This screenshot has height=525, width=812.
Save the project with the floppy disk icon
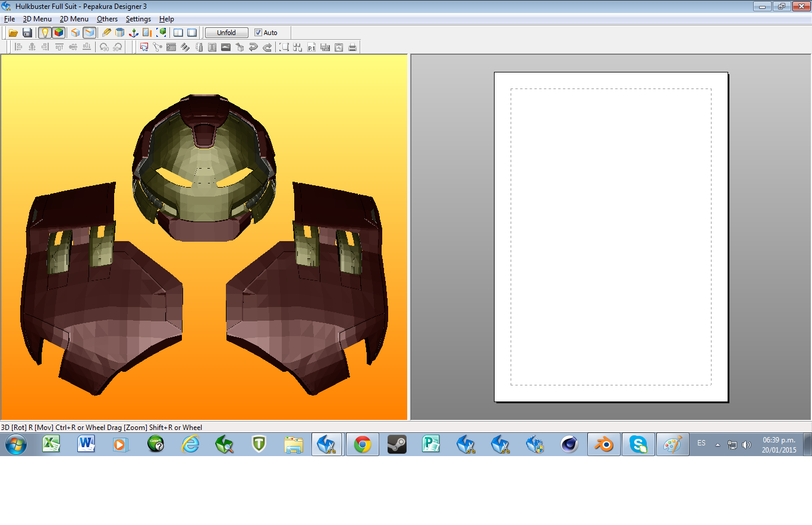tap(27, 33)
